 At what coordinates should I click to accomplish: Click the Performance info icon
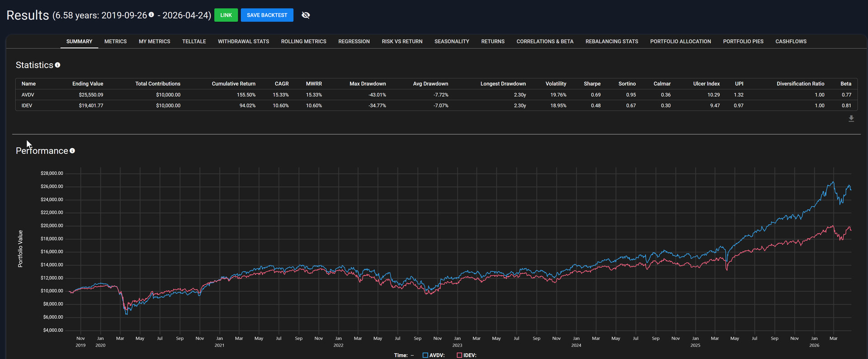click(72, 151)
